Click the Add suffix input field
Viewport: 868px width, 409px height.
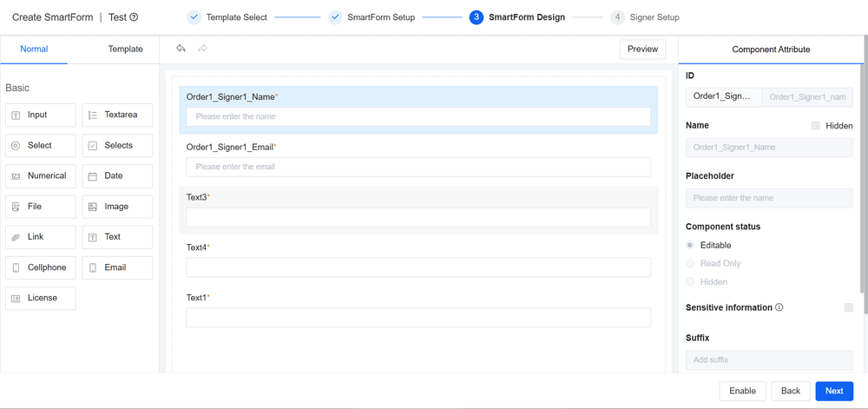click(x=769, y=360)
